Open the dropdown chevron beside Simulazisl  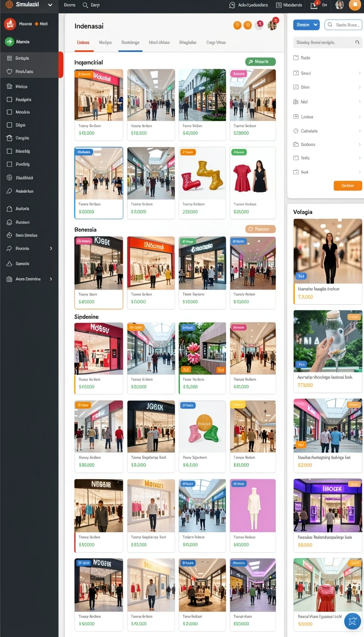pyautogui.click(x=50, y=5)
